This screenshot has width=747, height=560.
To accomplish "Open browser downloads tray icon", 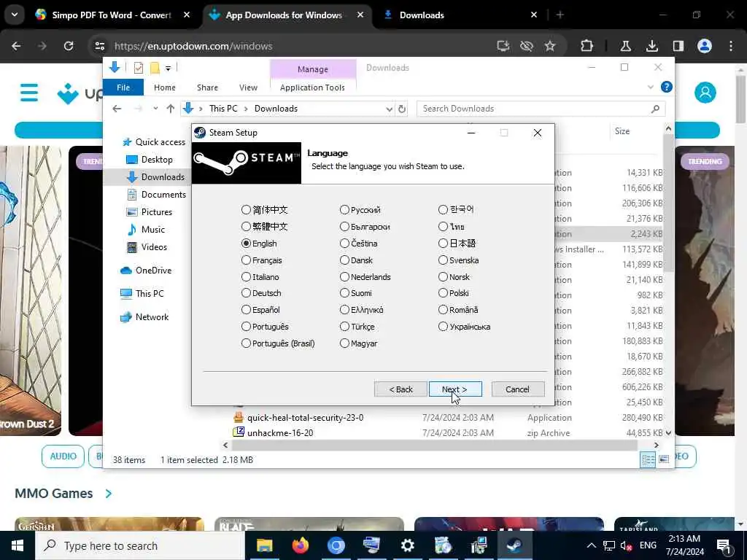I will 651,46.
